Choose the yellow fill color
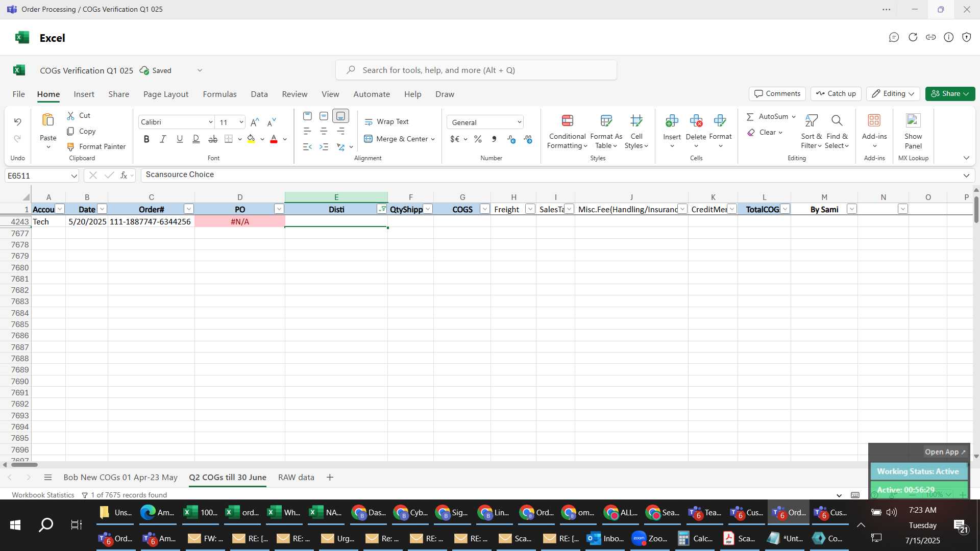 coord(251,139)
